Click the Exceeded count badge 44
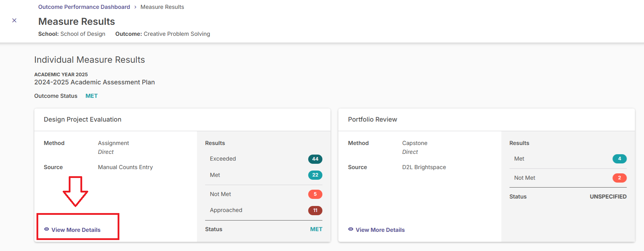Image resolution: width=644 pixels, height=251 pixels. [x=315, y=159]
